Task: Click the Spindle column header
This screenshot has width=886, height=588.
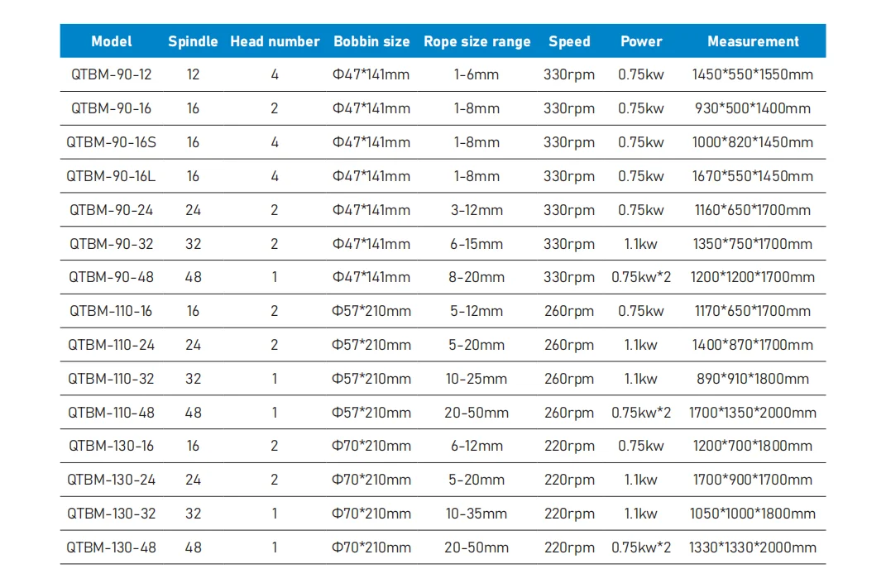Action: click(x=193, y=41)
